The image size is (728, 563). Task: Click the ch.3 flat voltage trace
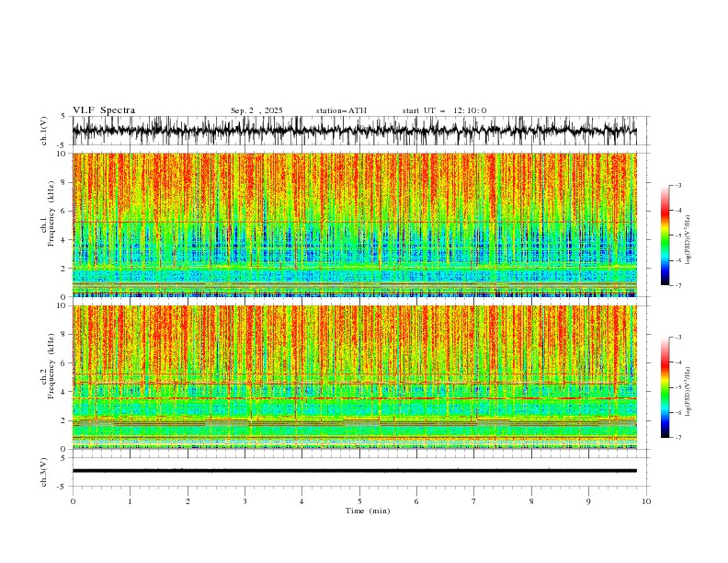click(355, 471)
